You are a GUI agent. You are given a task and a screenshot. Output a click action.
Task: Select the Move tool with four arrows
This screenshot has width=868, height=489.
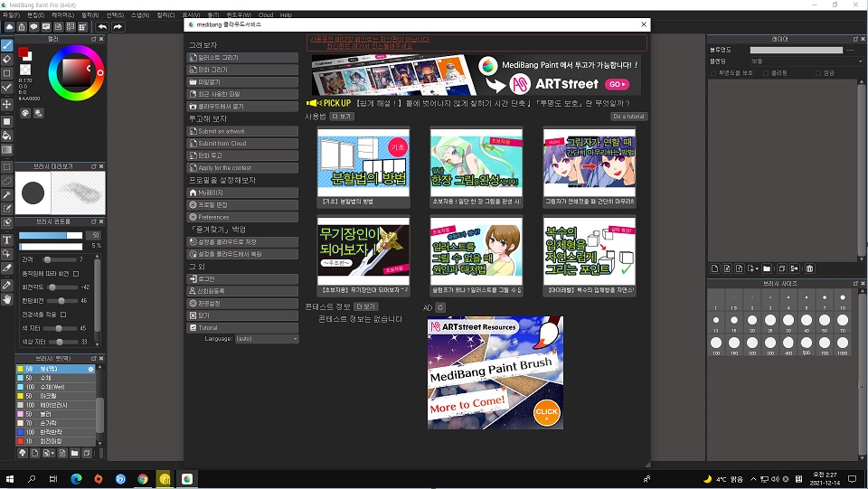[x=6, y=104]
